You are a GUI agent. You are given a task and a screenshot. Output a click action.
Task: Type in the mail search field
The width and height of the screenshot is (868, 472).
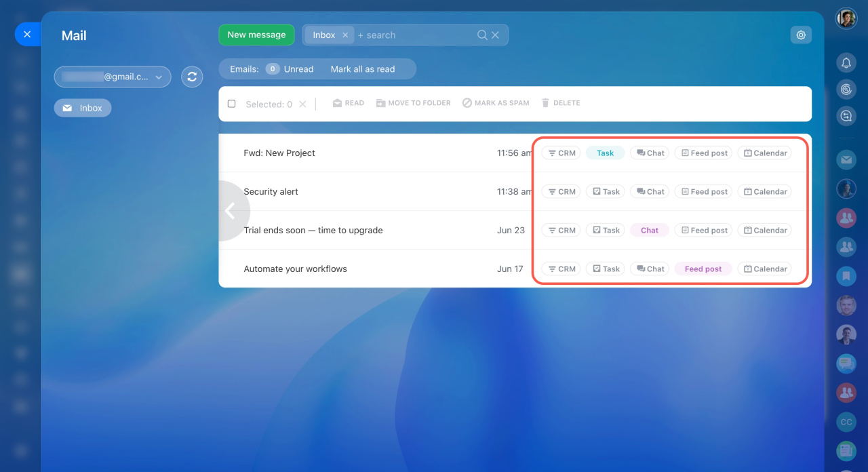[x=414, y=35]
